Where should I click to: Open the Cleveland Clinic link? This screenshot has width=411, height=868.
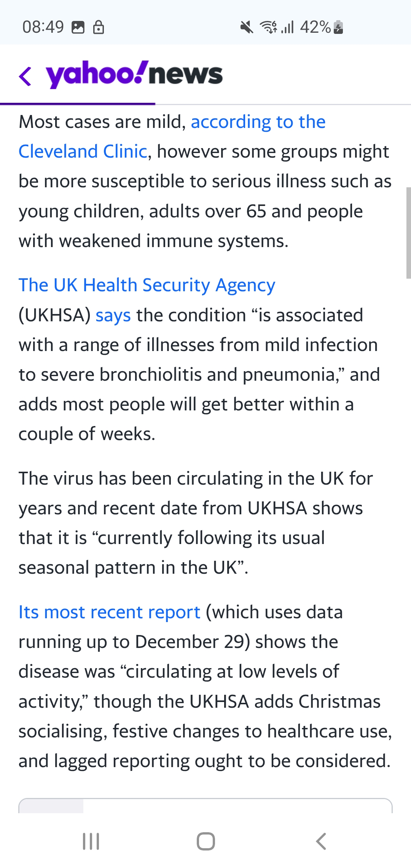[83, 152]
